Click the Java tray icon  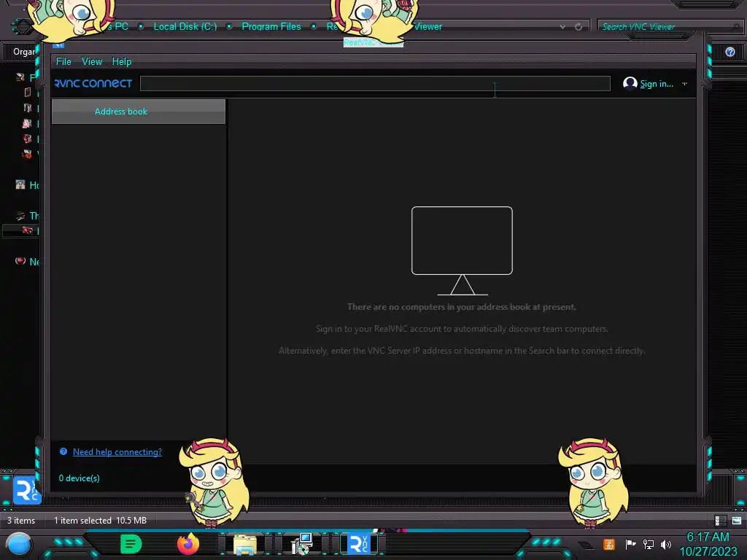pyautogui.click(x=609, y=544)
